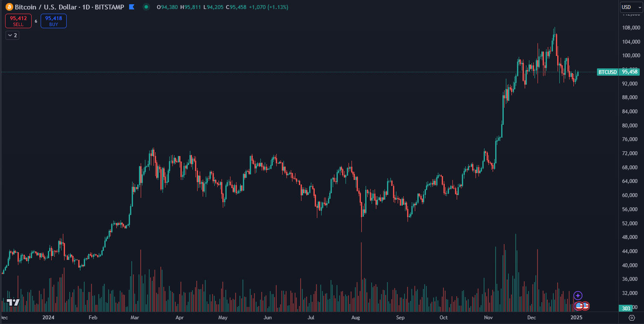Click the orange Bitcoin logo icon
This screenshot has height=324, width=644.
click(9, 7)
